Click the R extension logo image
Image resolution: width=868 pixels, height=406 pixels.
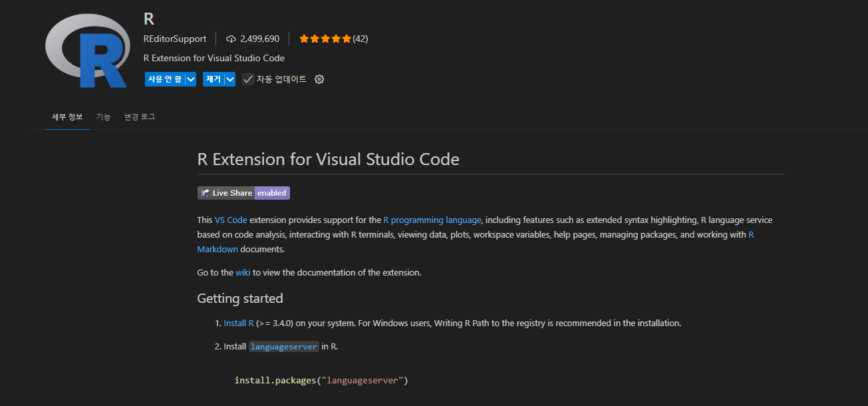pos(87,50)
